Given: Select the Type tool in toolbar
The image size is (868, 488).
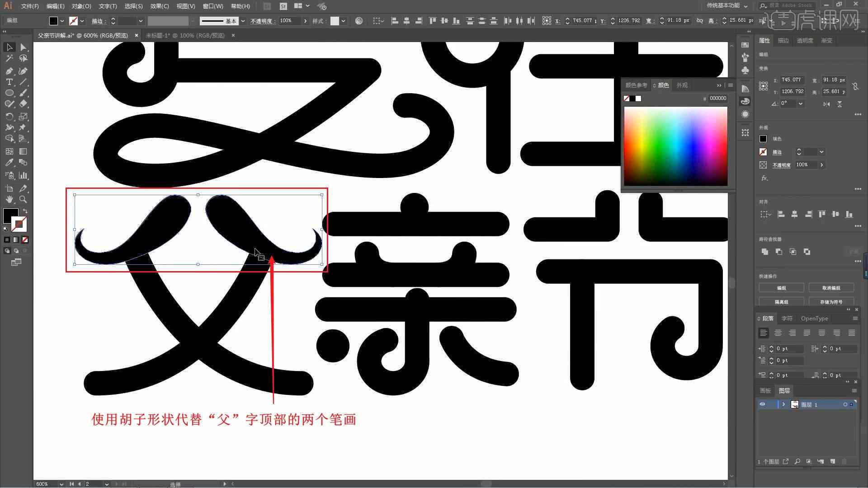Looking at the screenshot, I should coord(9,82).
